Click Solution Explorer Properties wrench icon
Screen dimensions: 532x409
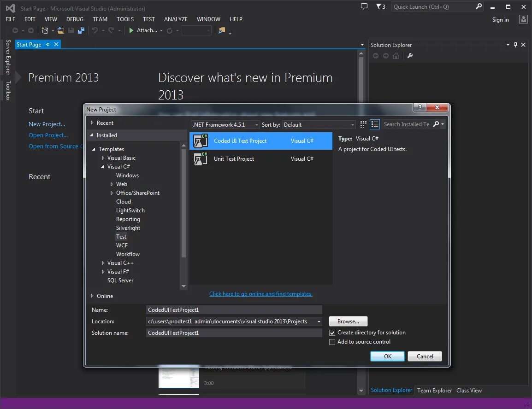[x=410, y=56]
